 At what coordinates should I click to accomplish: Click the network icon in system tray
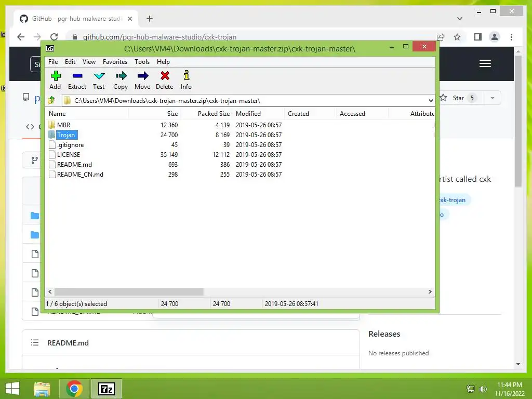click(x=471, y=389)
